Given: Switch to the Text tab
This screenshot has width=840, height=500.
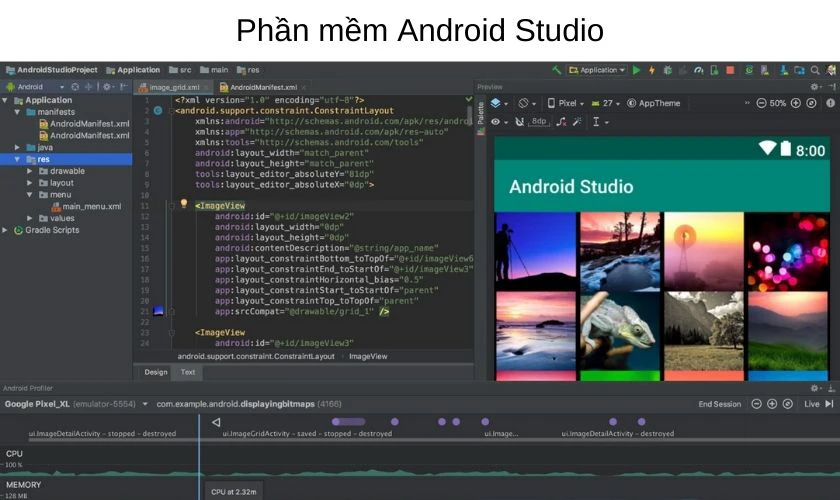Looking at the screenshot, I should (188, 372).
